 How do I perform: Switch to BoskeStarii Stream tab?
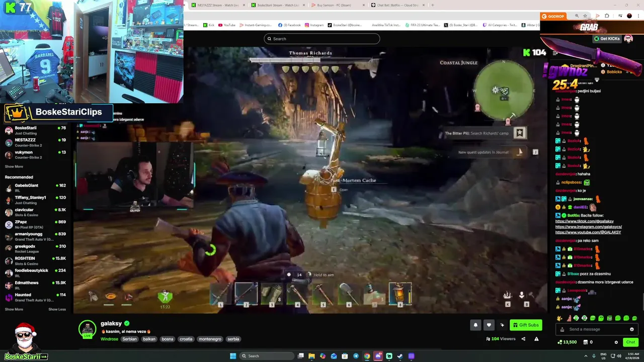point(278,5)
